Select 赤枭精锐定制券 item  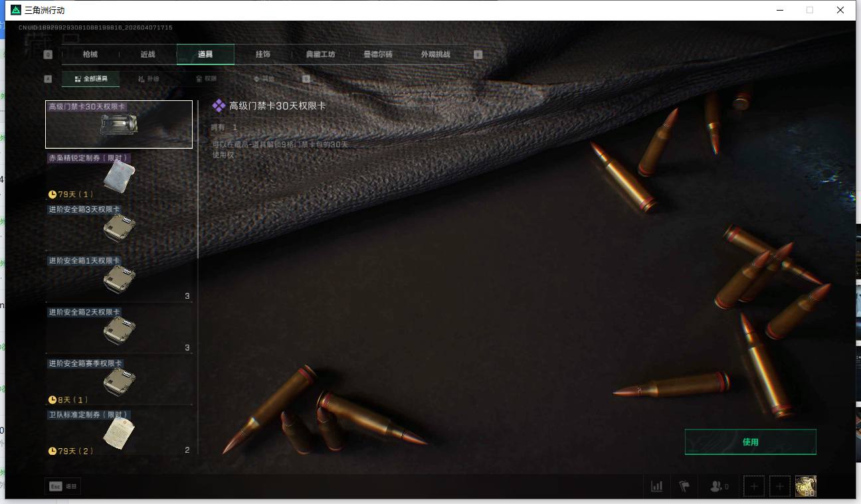[x=119, y=176]
